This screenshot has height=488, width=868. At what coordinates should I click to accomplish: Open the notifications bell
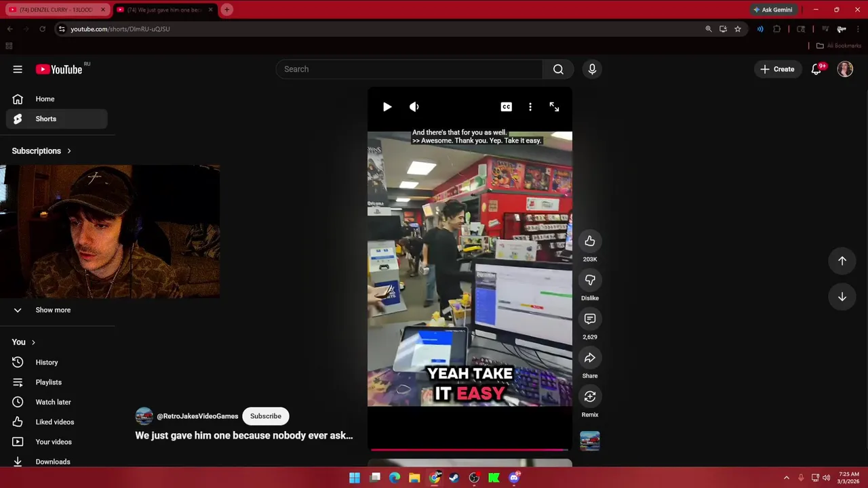click(x=816, y=69)
